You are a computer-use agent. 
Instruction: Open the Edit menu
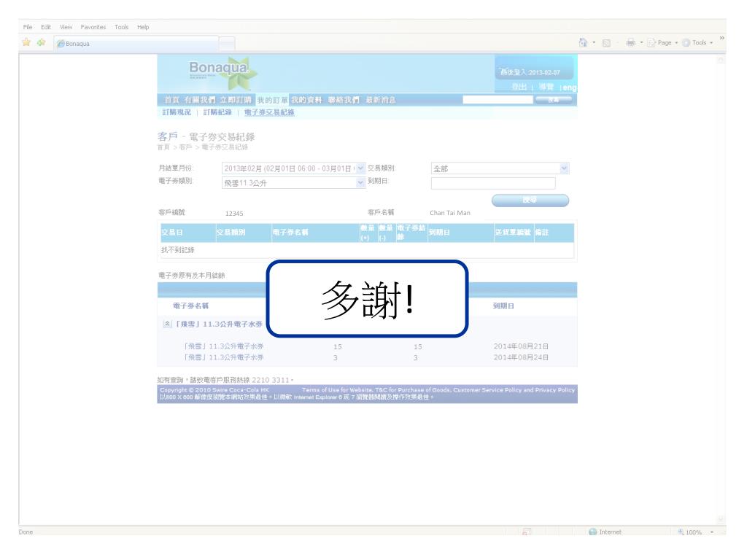pos(46,27)
